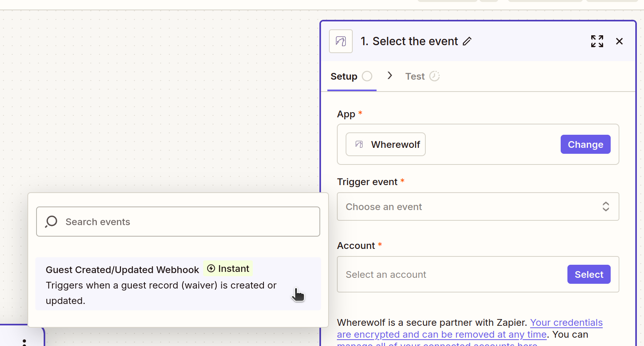
Task: Open the credentials are encrypted link
Action: pyautogui.click(x=470, y=329)
